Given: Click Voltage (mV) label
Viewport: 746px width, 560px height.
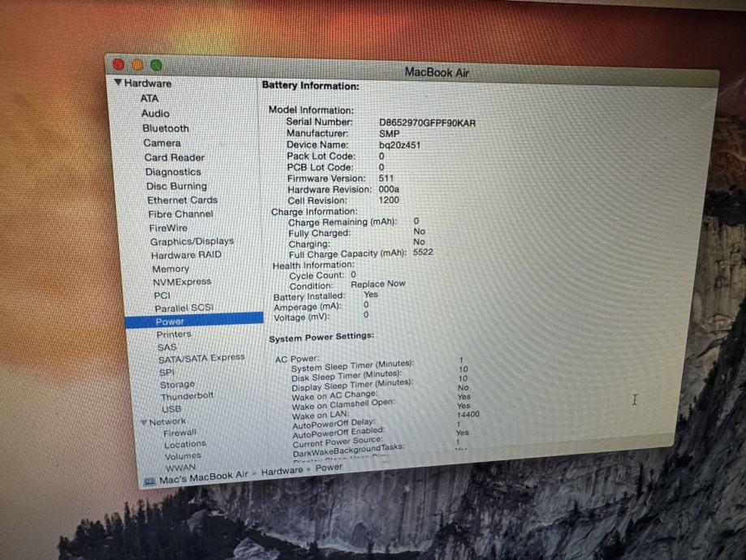Looking at the screenshot, I should (301, 318).
